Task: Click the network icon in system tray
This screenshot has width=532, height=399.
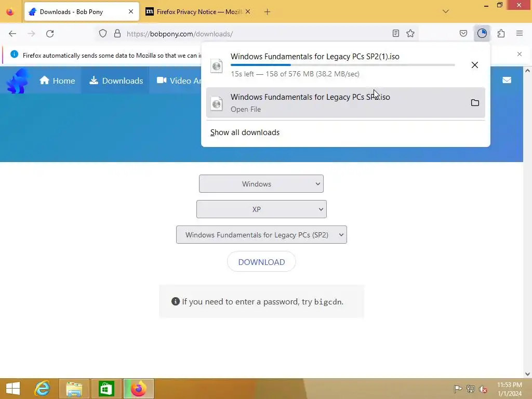Action: tap(471, 389)
